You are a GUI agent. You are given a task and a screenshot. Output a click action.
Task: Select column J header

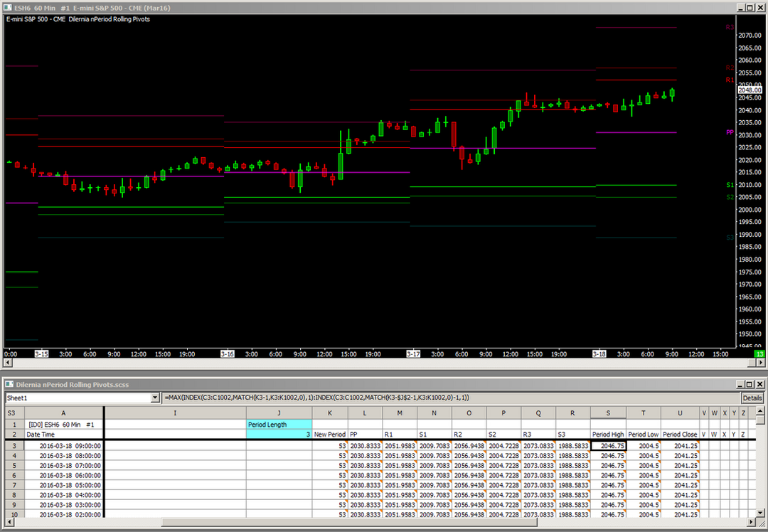pos(279,413)
